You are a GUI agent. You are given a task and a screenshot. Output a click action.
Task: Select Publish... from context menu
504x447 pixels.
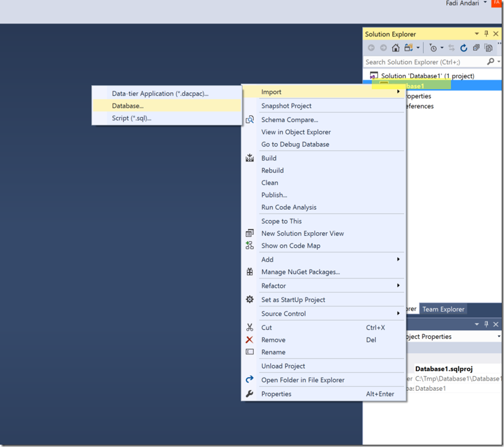click(324, 195)
